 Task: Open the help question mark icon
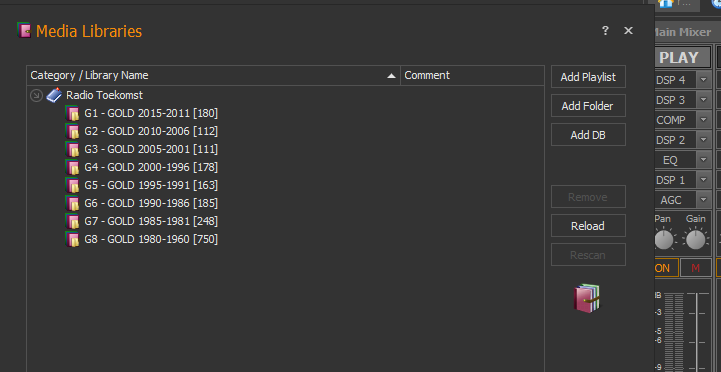[605, 31]
